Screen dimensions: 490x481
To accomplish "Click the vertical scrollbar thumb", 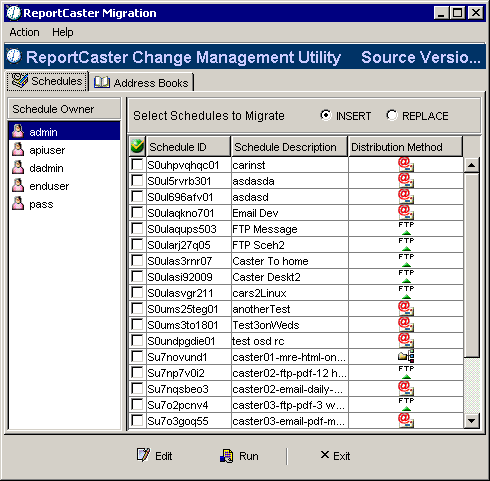I will click(471, 265).
